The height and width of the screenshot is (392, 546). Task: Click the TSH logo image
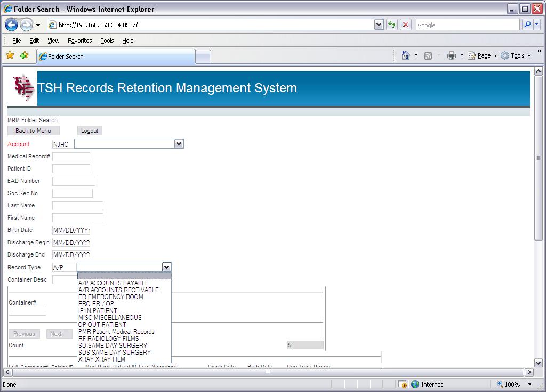click(23, 88)
